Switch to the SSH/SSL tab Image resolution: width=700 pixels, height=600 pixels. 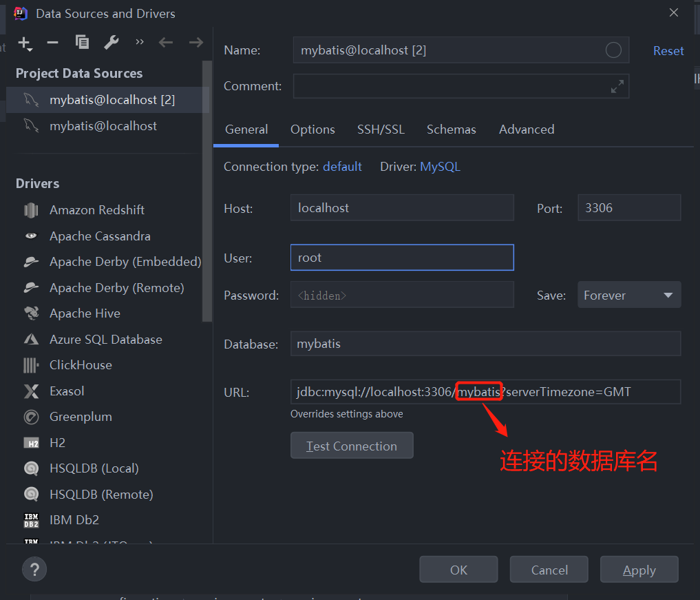(x=381, y=130)
